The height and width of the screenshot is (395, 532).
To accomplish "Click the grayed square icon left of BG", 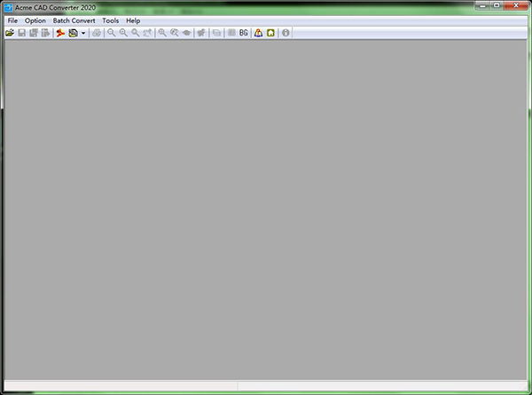I will click(x=231, y=33).
